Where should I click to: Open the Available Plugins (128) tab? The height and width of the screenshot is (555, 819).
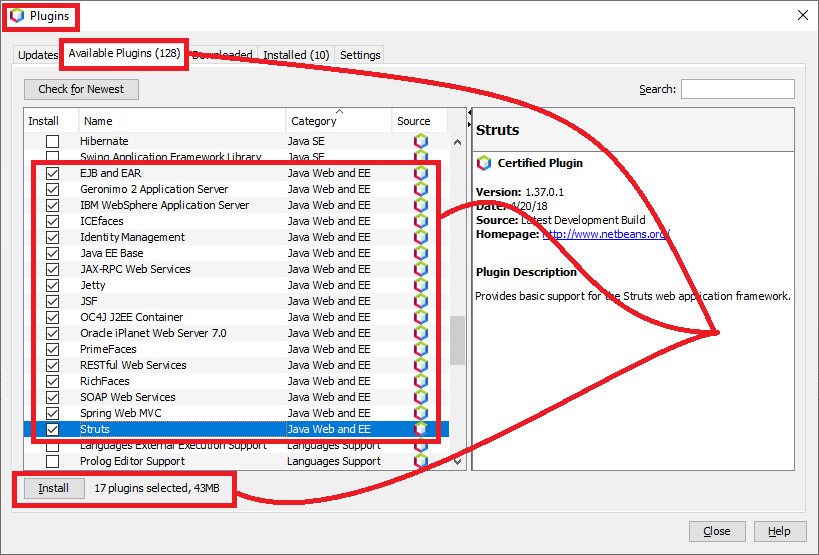pos(124,53)
